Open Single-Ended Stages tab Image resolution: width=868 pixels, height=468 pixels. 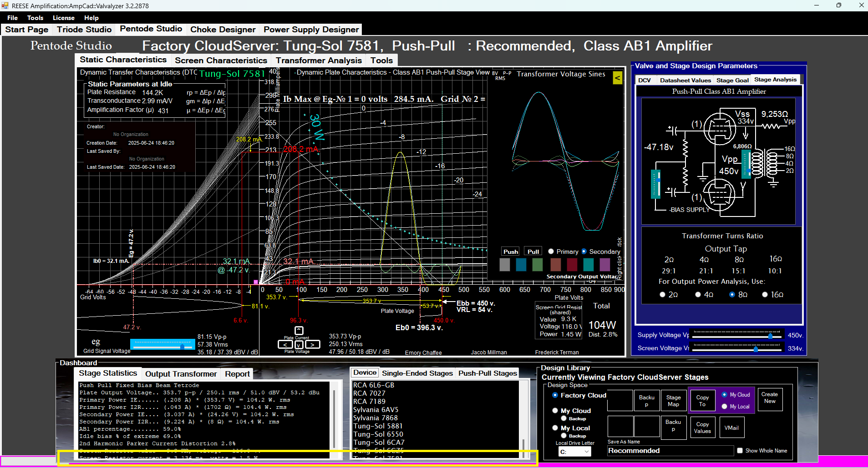coord(417,373)
